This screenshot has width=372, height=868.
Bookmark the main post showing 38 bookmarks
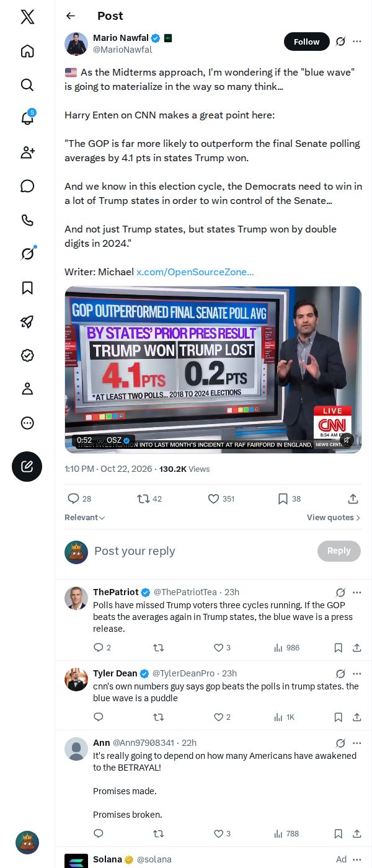tap(289, 498)
